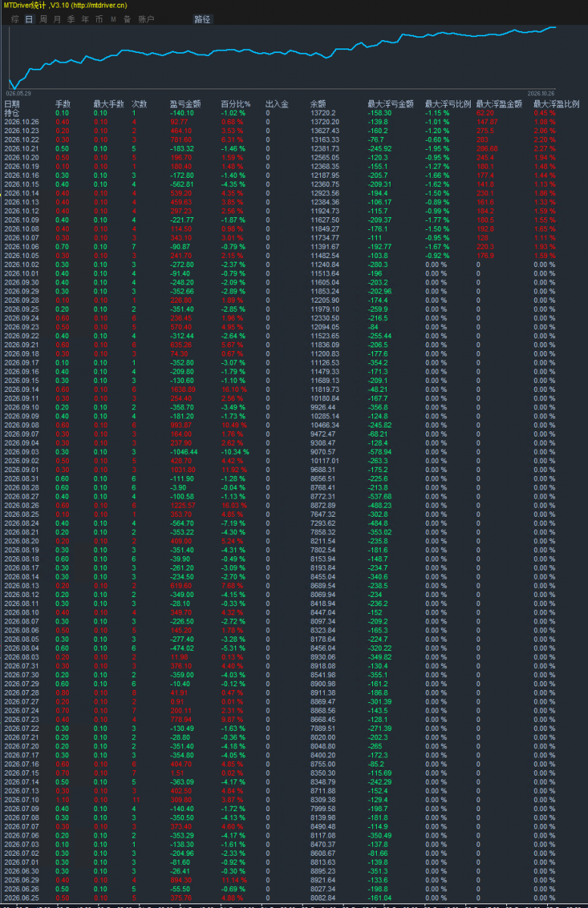The width and height of the screenshot is (588, 908).
Task: Open the 月 monthly statistics tab
Action: 58,19
